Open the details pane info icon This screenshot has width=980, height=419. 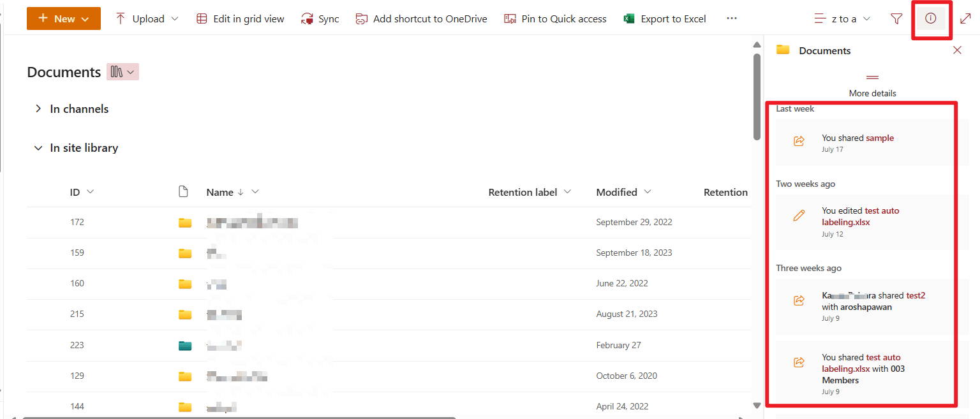[931, 18]
